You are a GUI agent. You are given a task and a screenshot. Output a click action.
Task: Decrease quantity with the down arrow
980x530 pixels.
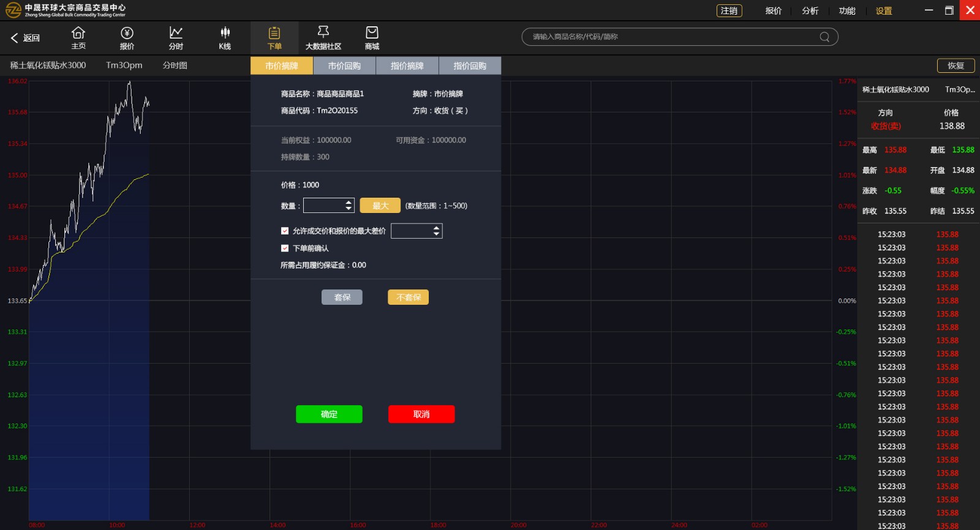349,209
